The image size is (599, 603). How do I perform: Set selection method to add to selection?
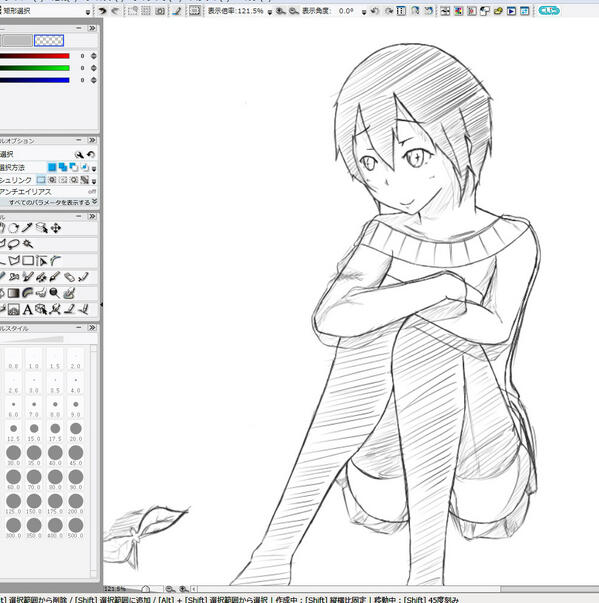(x=63, y=167)
